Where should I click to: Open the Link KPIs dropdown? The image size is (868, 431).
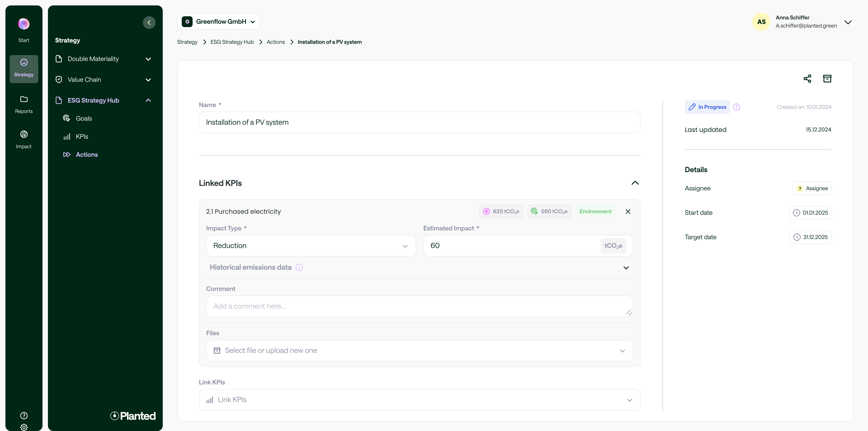click(420, 400)
